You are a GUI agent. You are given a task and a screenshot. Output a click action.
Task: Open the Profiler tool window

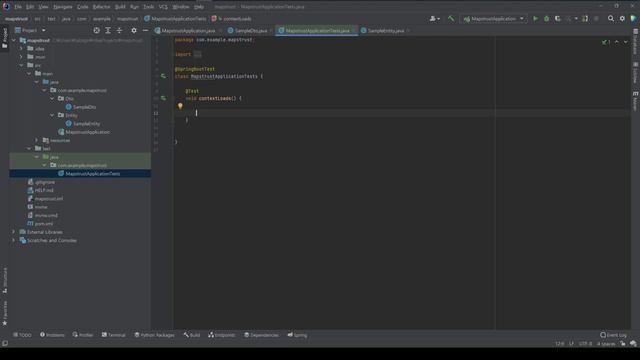83,335
